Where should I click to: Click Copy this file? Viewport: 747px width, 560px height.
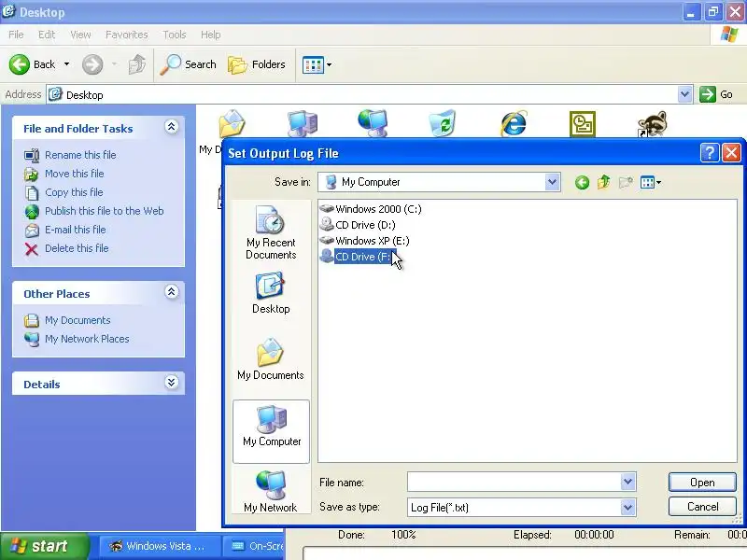point(74,192)
